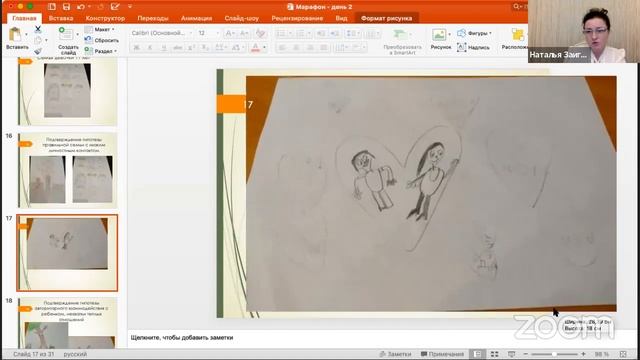Switch to Picture Format (Формат рисунка) tab
This screenshot has width=640, height=360.
click(387, 18)
